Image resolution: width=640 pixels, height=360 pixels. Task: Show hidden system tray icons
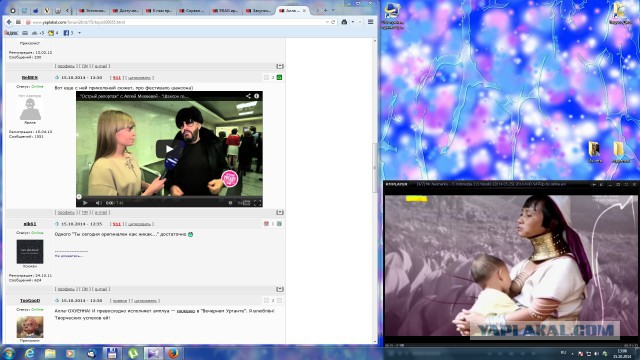point(572,353)
